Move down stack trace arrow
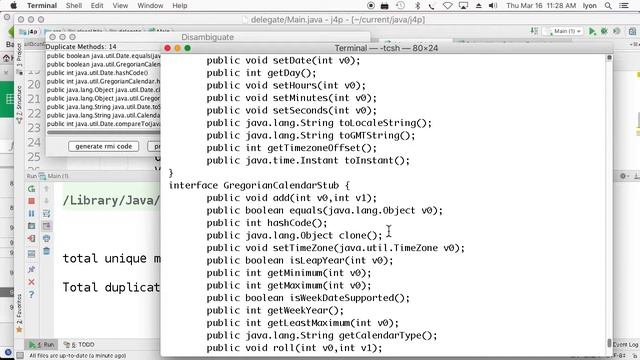Screen dimensions: 640x360 [x=47, y=201]
